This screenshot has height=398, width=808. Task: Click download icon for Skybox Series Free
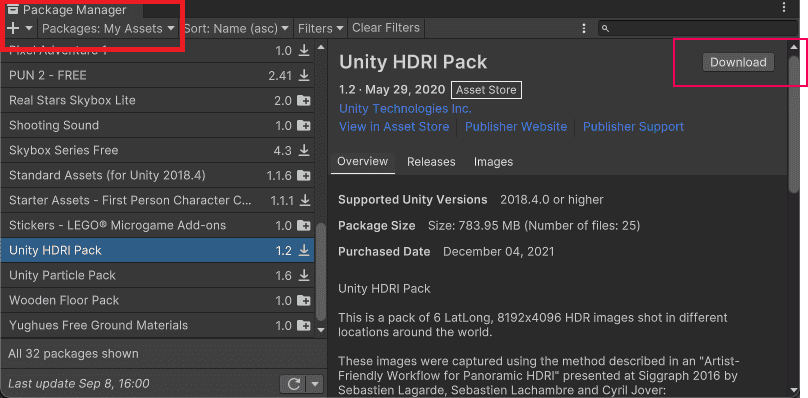304,151
